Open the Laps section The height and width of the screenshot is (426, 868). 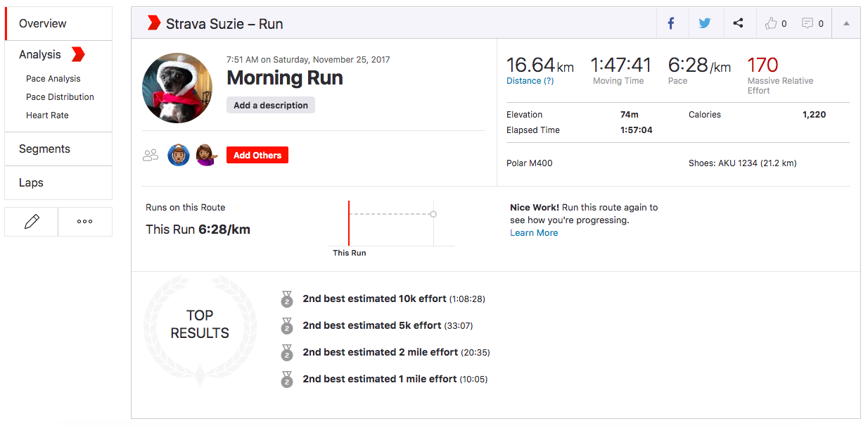31,182
